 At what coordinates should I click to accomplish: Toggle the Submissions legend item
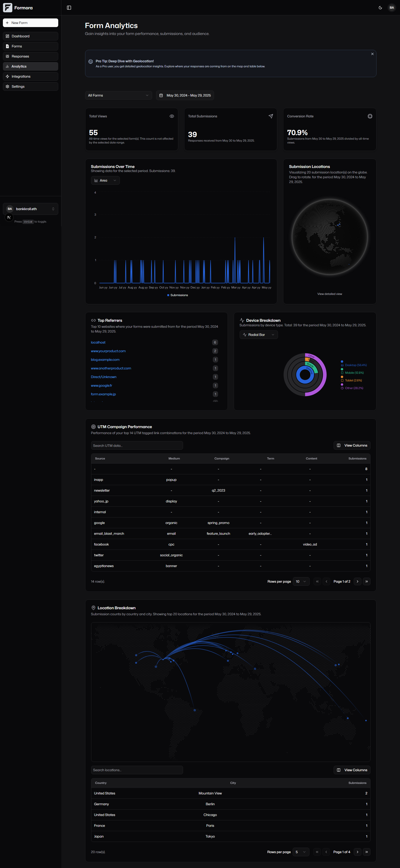coord(178,295)
